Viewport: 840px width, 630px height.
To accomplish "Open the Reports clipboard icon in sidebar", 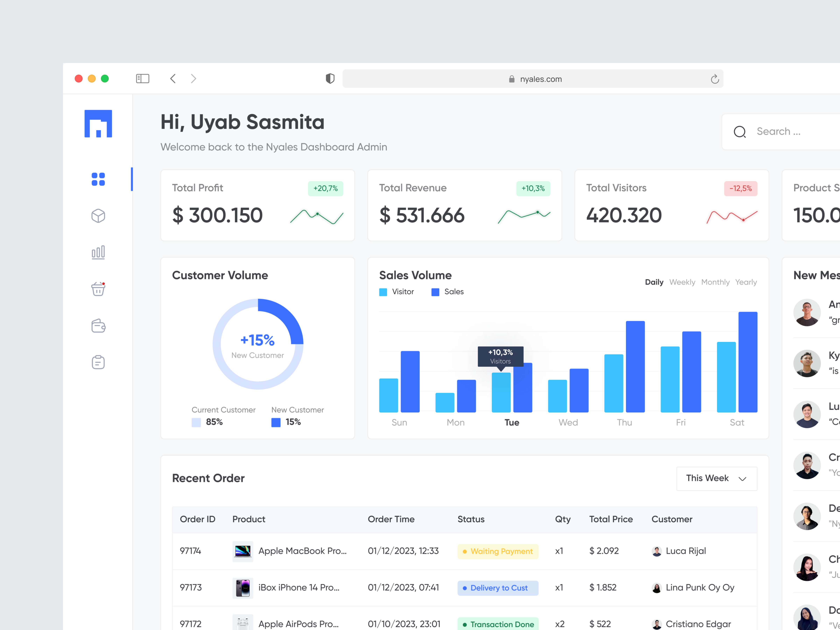I will click(98, 362).
